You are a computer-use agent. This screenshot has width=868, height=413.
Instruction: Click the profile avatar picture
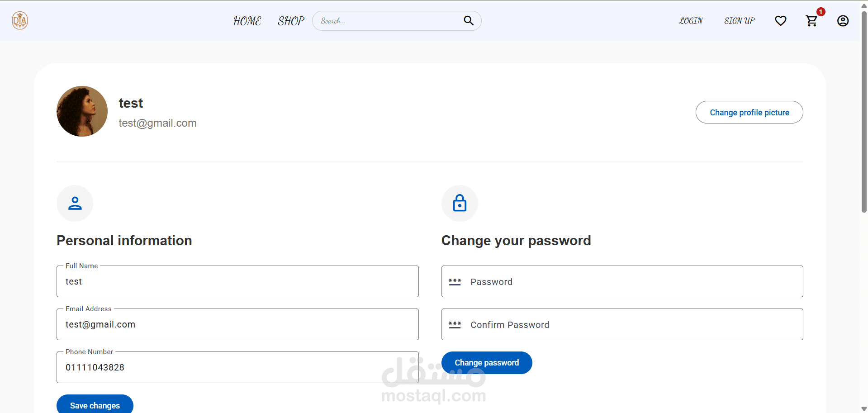click(82, 111)
